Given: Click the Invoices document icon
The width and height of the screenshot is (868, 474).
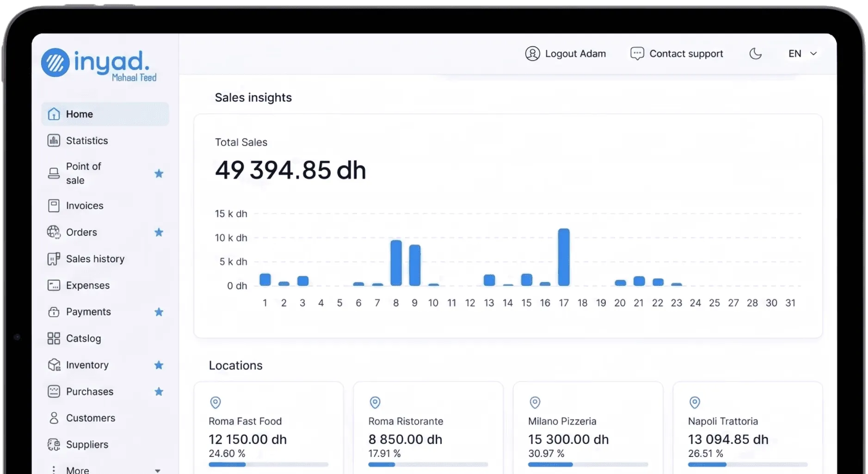Looking at the screenshot, I should [x=54, y=206].
